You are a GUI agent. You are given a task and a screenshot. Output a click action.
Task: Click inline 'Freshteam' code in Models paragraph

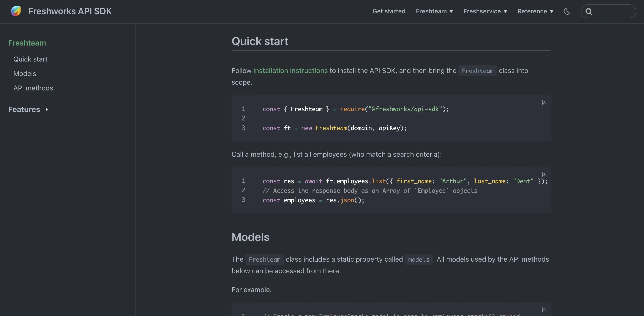tap(265, 259)
